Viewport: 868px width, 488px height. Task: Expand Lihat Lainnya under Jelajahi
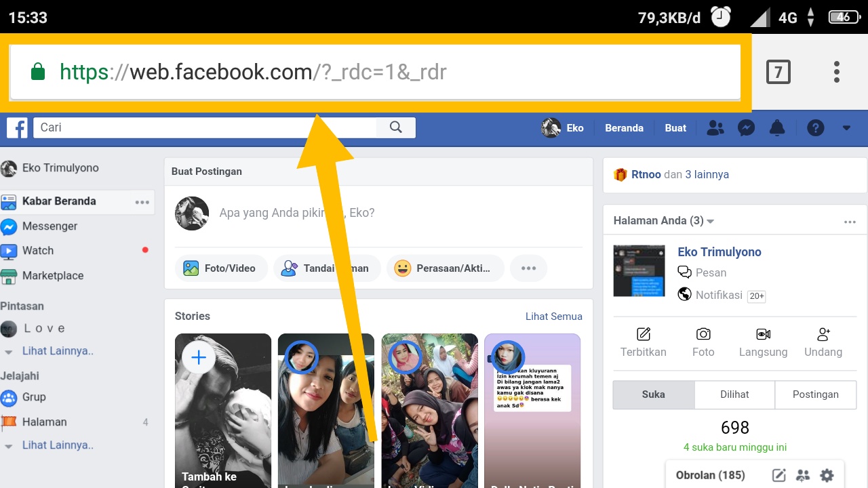(x=58, y=445)
